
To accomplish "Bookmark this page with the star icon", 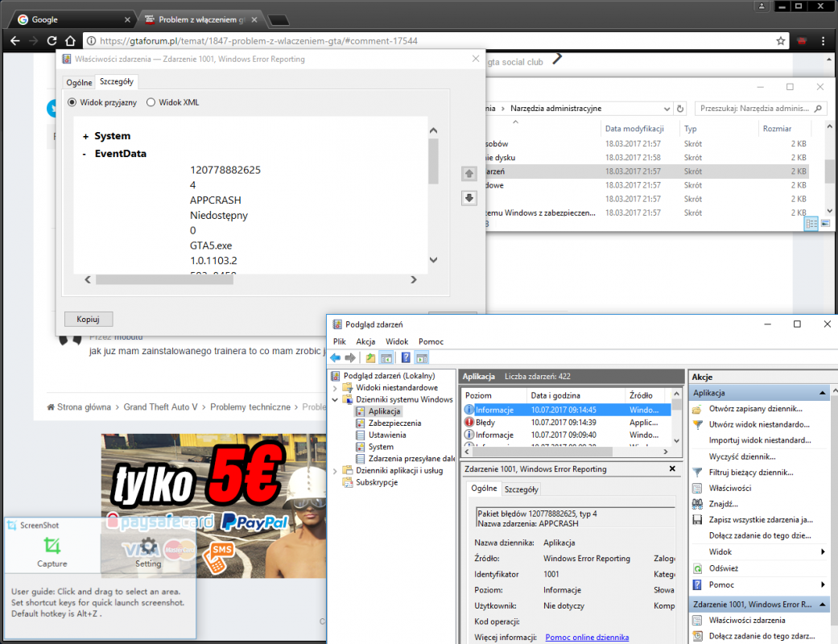I will tap(780, 40).
